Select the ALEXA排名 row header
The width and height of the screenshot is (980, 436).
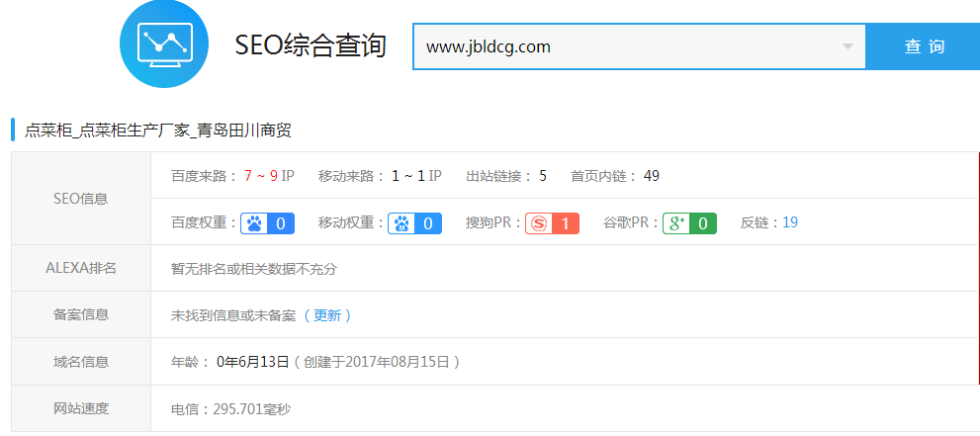[80, 268]
